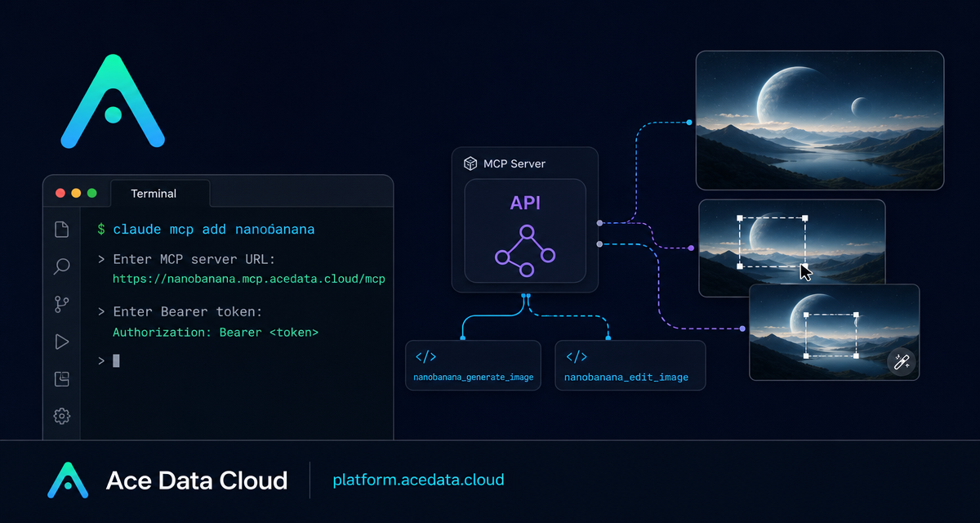
Task: Click the API card text
Action: (525, 203)
